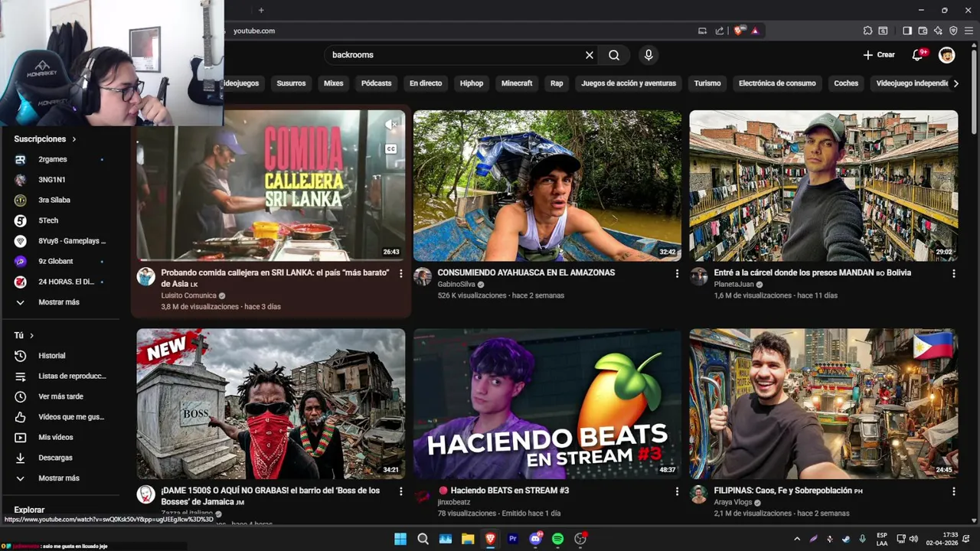
Task: Open Discord from the Windows taskbar
Action: (x=535, y=539)
